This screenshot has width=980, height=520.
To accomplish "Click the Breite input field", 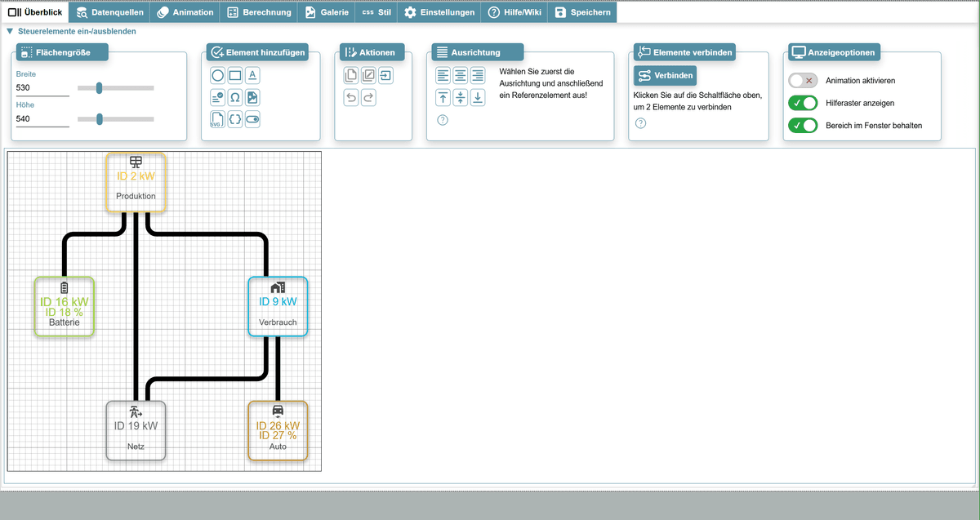I will (x=42, y=87).
